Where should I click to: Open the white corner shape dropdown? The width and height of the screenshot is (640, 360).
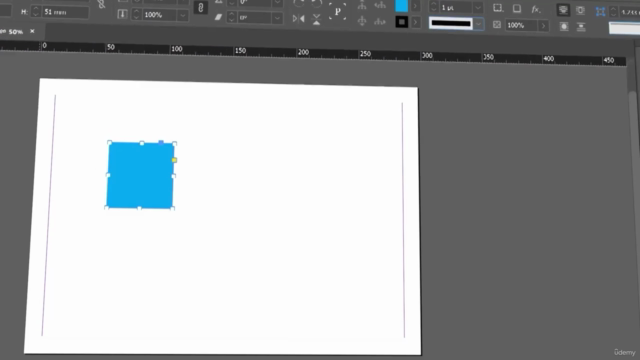[x=624, y=29]
